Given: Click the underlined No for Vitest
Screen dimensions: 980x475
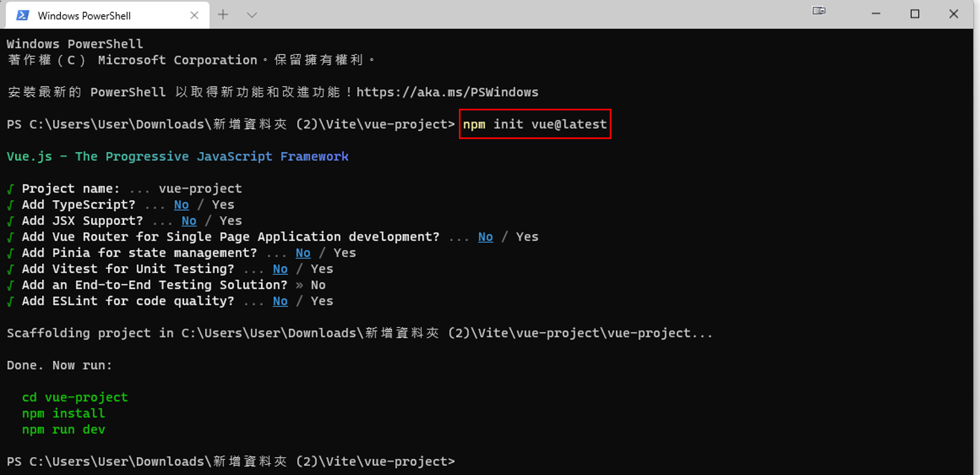Looking at the screenshot, I should click(x=280, y=269).
